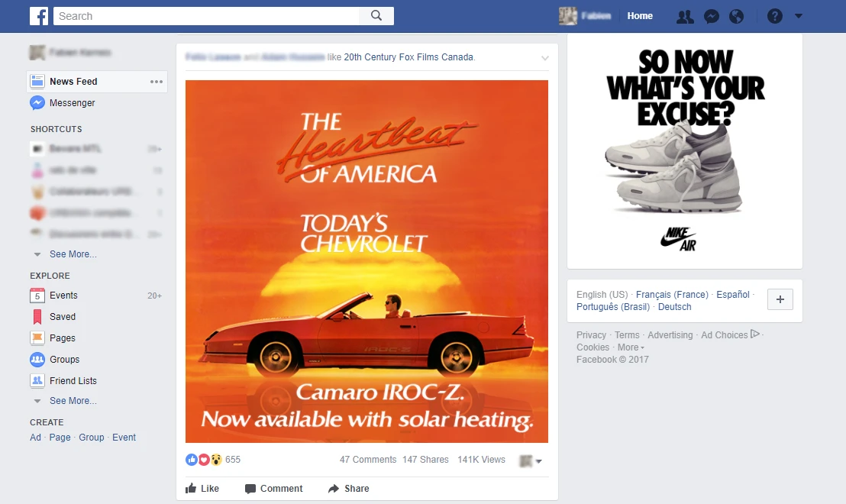Open the notifications globe icon
846x504 pixels.
point(737,17)
